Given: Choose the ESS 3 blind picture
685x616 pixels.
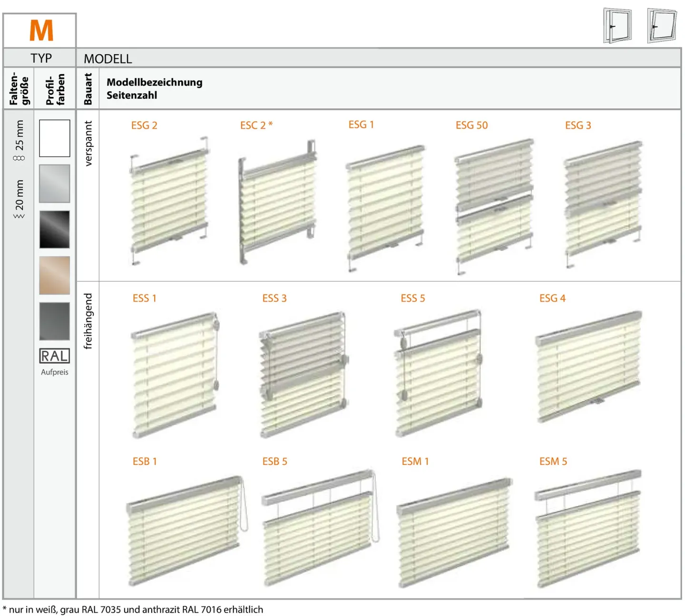Looking at the screenshot, I should (303, 375).
